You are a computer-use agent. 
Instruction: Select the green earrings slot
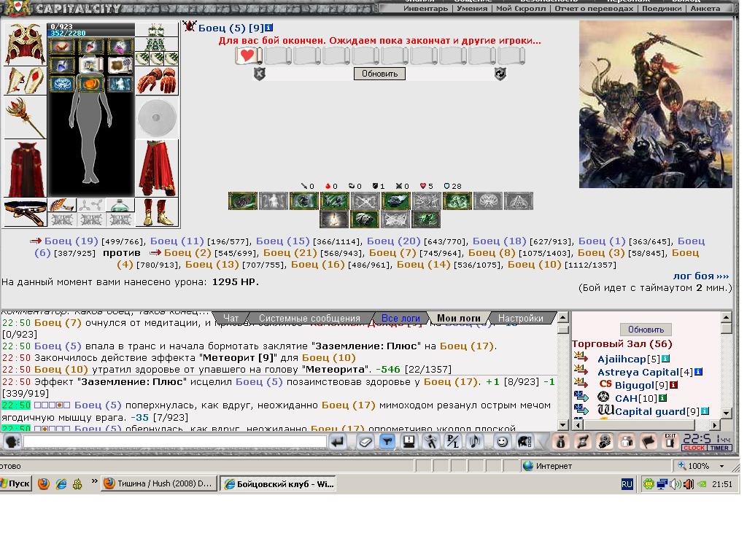[157, 29]
